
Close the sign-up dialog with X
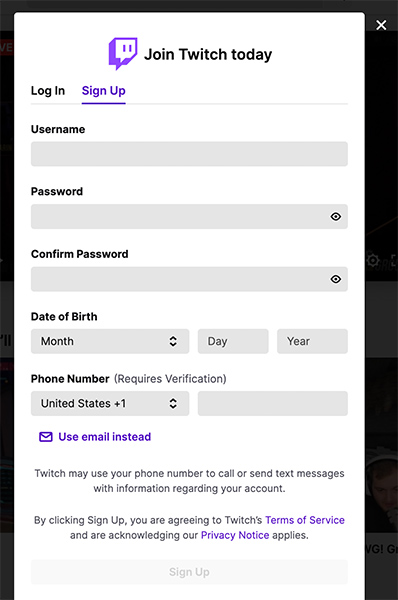[381, 25]
